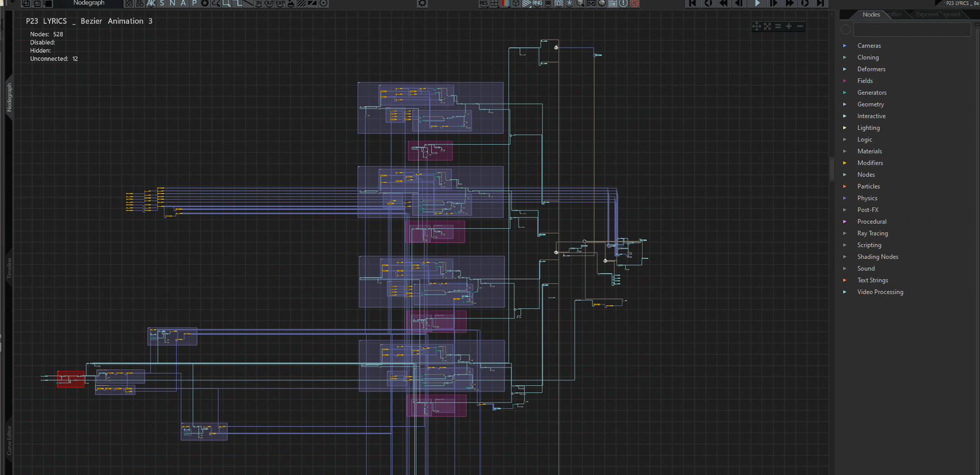Select the red node group in graph
Image resolution: width=980 pixels, height=475 pixels.
pyautogui.click(x=71, y=379)
